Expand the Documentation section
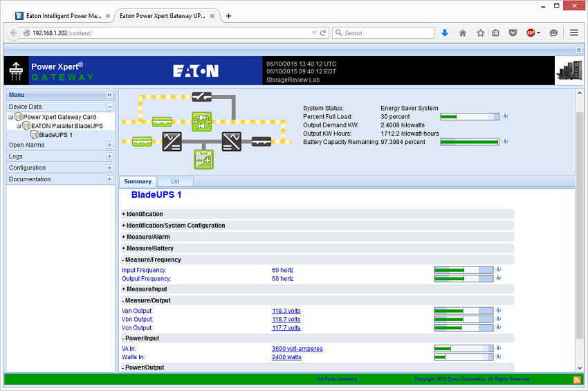The image size is (588, 391). pyautogui.click(x=109, y=179)
